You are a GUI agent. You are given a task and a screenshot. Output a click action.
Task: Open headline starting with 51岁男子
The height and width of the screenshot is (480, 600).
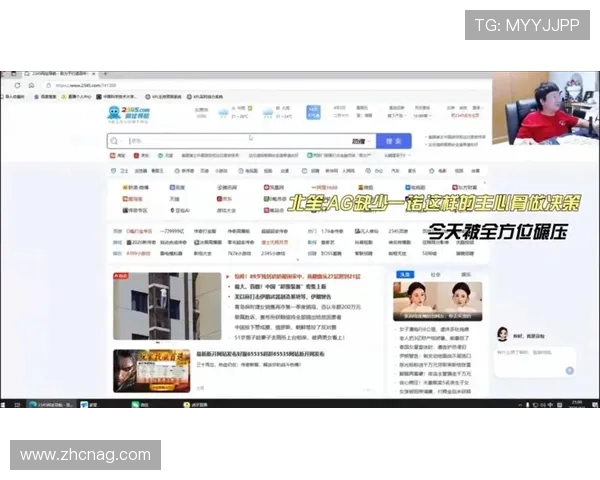pyautogui.click(x=290, y=337)
